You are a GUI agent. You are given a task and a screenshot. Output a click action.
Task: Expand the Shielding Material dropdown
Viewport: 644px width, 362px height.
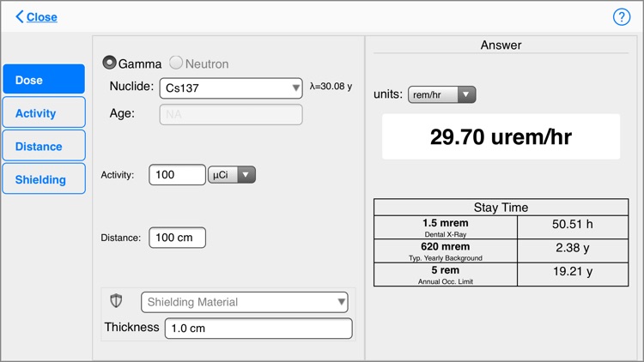coord(245,302)
